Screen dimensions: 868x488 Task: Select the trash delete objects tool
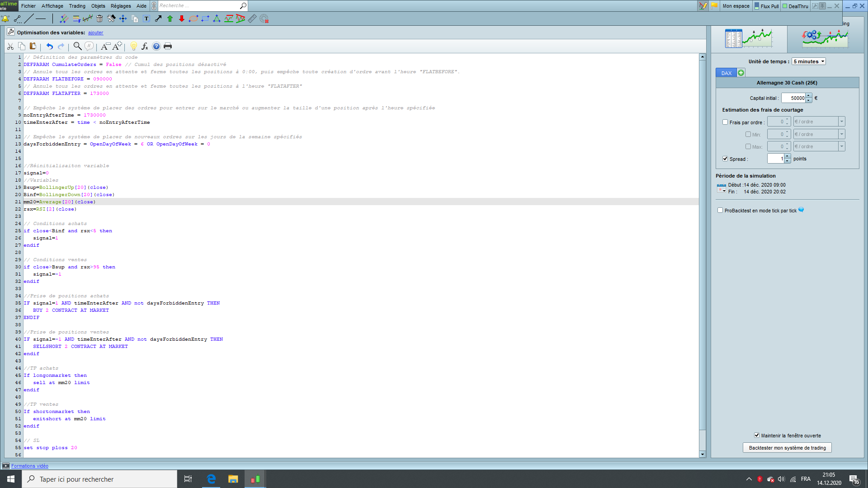[99, 19]
